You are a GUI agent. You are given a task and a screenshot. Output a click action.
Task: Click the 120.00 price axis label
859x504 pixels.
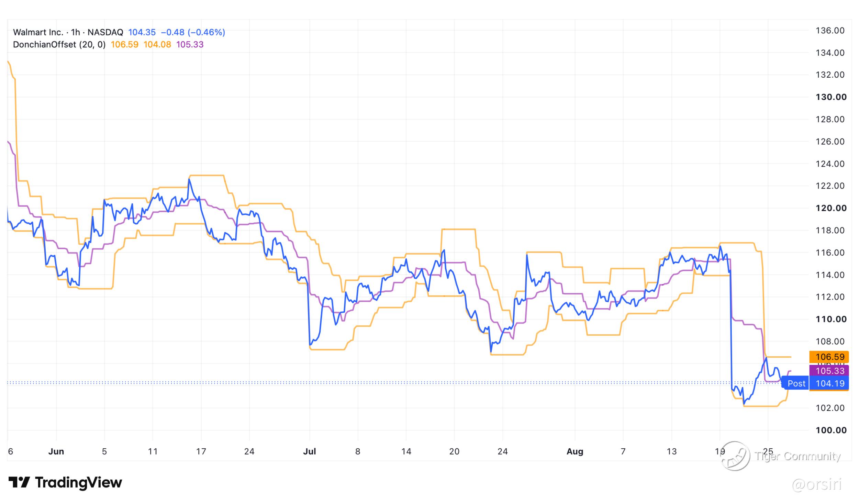[x=831, y=208]
